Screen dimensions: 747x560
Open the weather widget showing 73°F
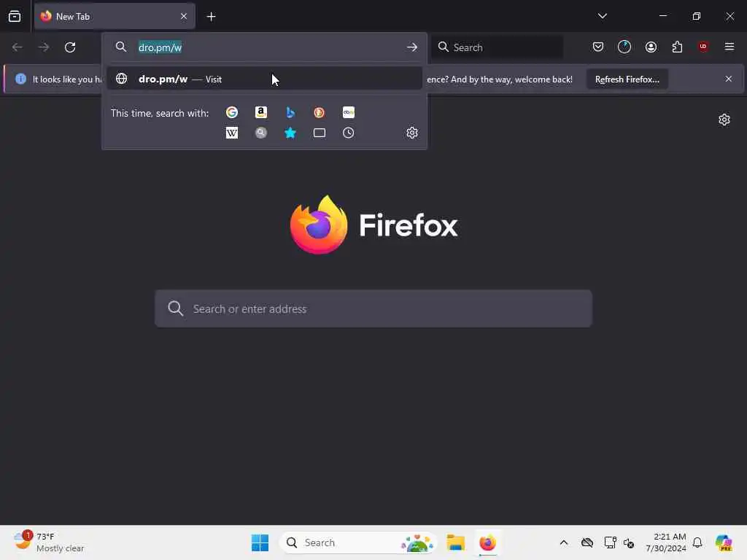click(x=49, y=542)
